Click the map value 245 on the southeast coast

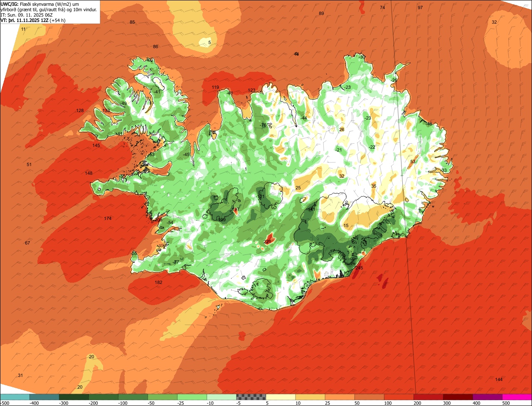coord(359,268)
